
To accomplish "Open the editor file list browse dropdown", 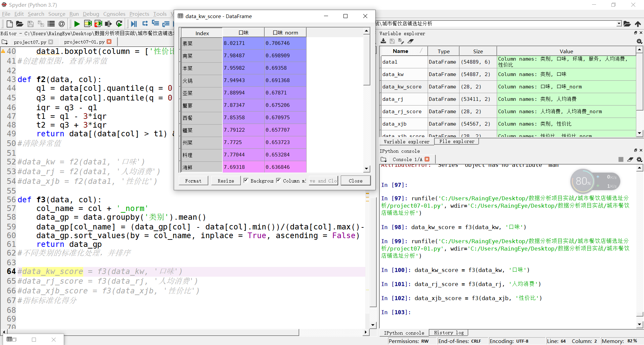I will coord(5,42).
